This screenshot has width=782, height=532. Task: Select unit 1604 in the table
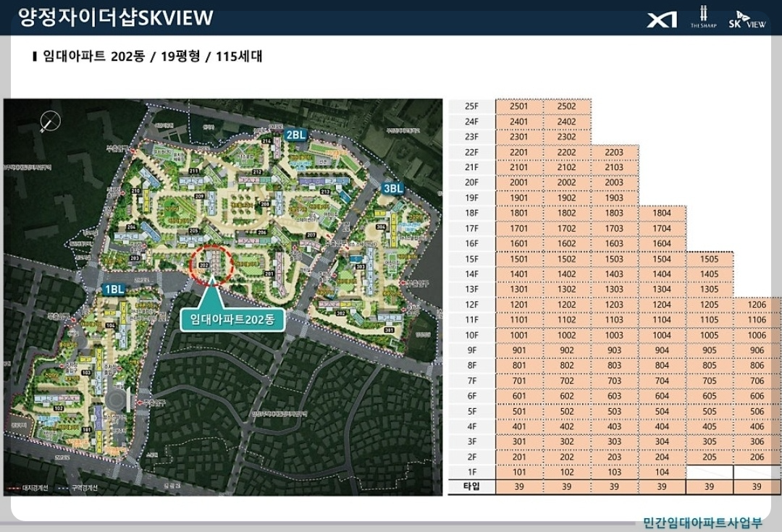click(x=663, y=243)
